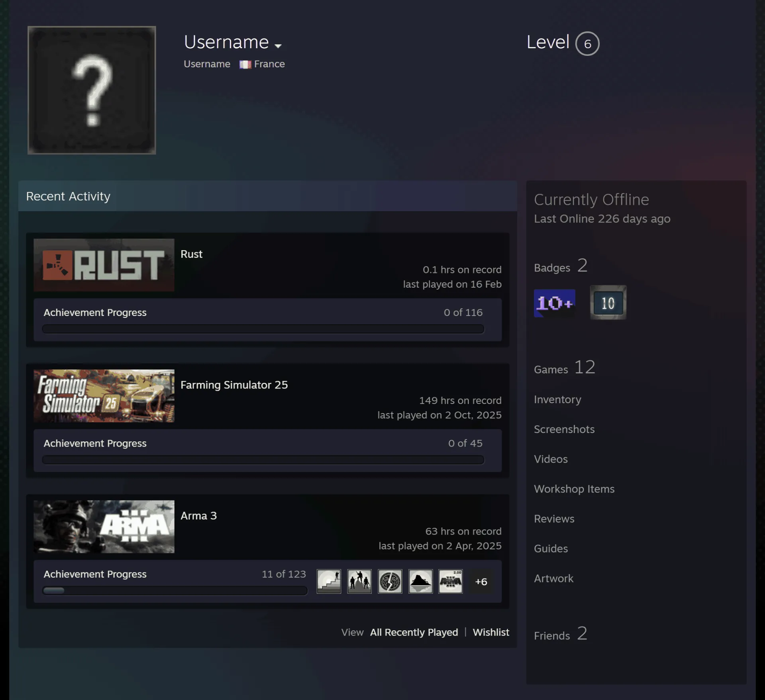Image resolution: width=765 pixels, height=700 pixels.
Task: Open the Wishlist link
Action: (491, 632)
